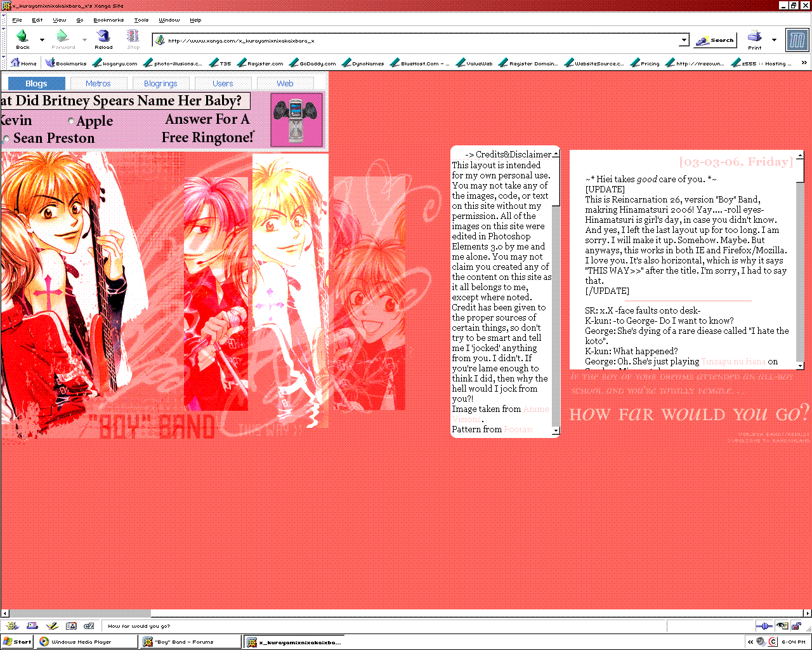The image size is (812, 650).
Task: Open the kogaryu.com bookmark
Action: pos(115,63)
